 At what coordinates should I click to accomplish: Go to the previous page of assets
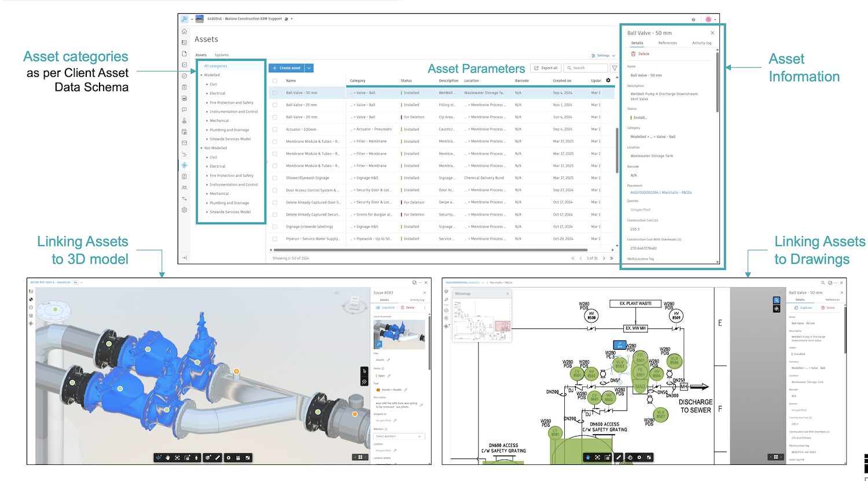click(580, 258)
